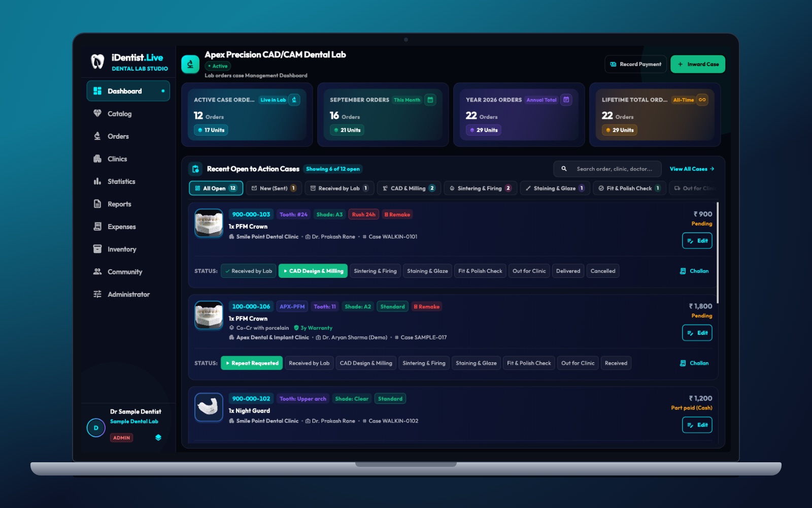This screenshot has height=508, width=812.
Task: Set case 900-000-103 status to Delivered
Action: click(x=568, y=271)
